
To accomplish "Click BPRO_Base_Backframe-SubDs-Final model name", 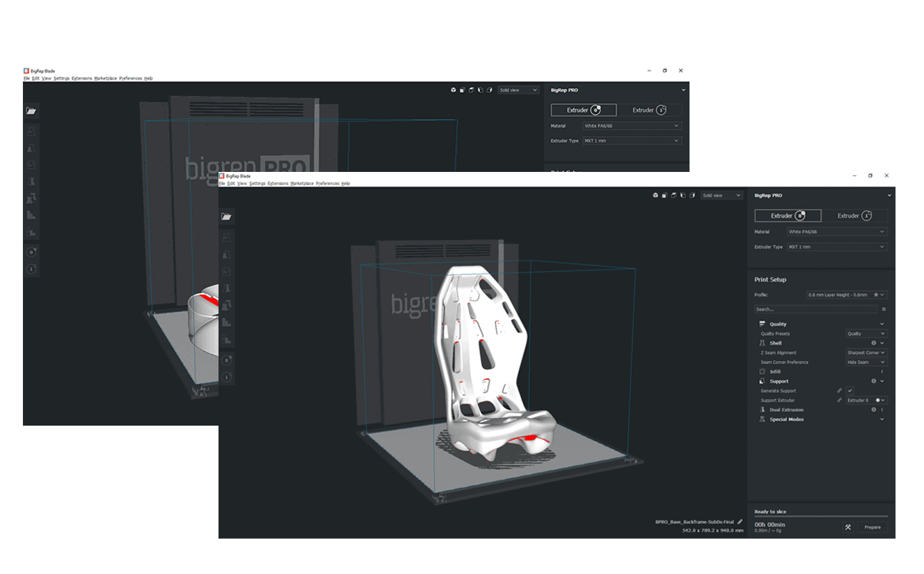I will click(x=694, y=522).
